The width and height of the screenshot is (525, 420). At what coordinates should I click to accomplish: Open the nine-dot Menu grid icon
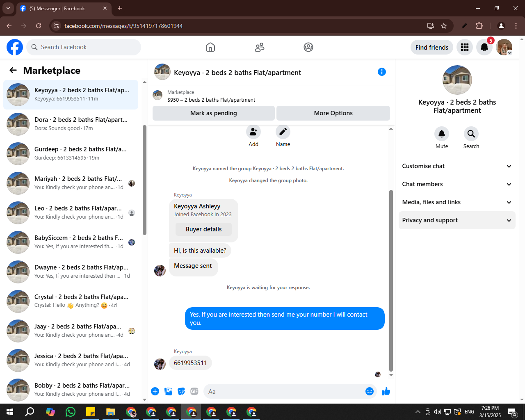[465, 47]
